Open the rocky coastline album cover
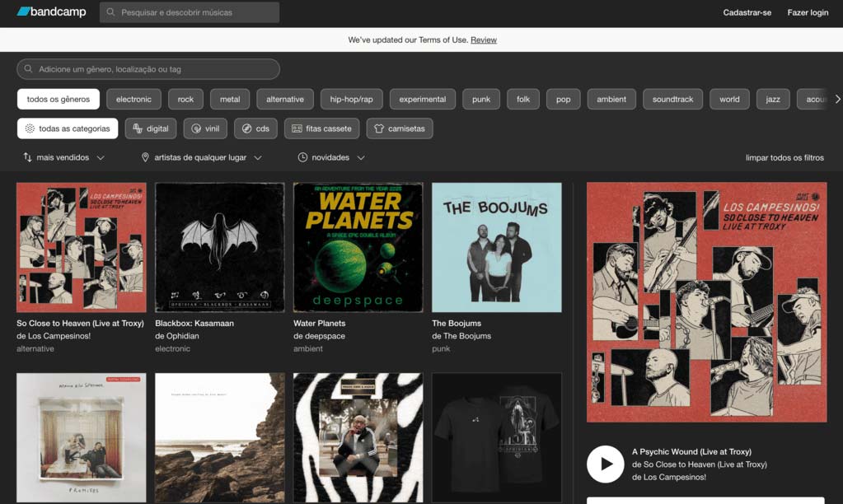 pos(220,437)
